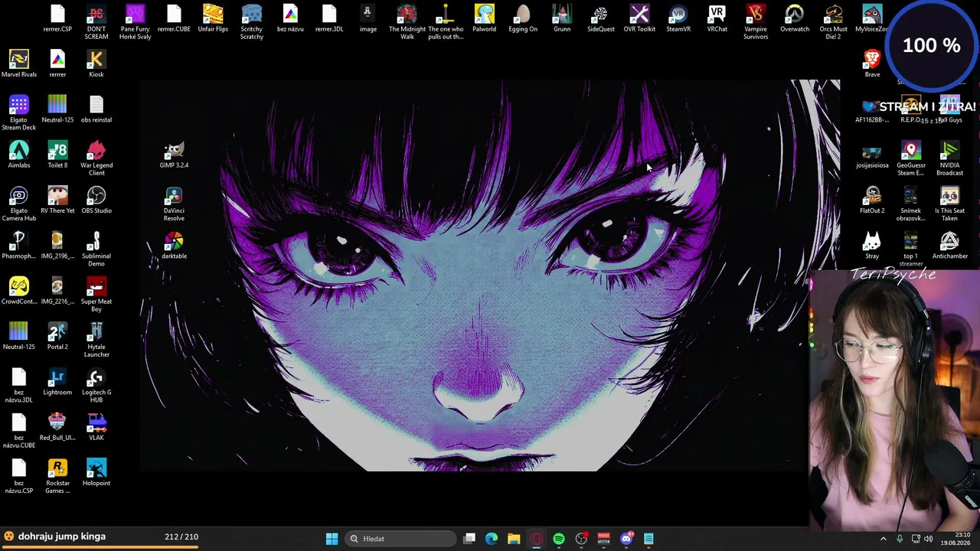Viewport: 980px width, 551px height.
Task: Select the RV There Yet desktop shortcut
Action: click(x=57, y=201)
